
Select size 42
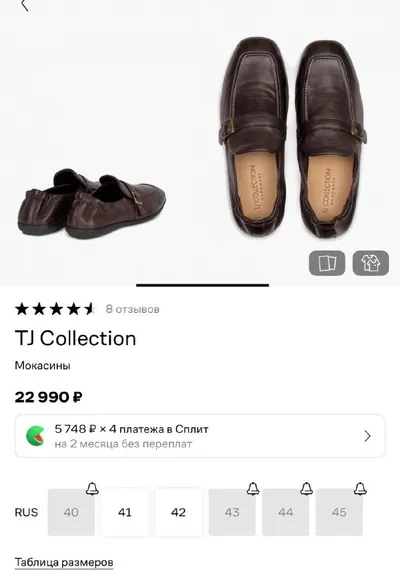178,512
